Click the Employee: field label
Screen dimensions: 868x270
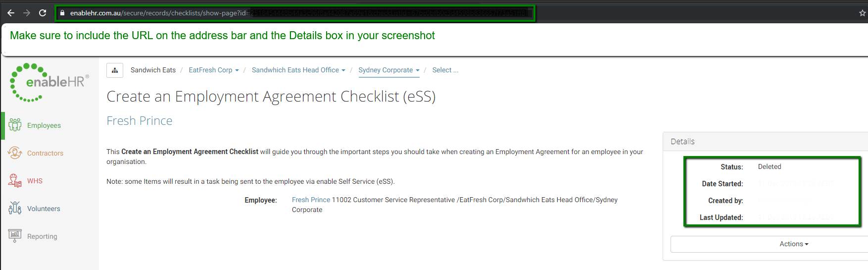(x=261, y=200)
